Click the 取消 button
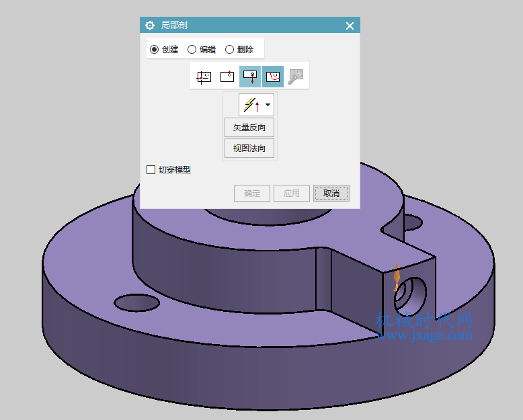523x420 pixels. [331, 194]
